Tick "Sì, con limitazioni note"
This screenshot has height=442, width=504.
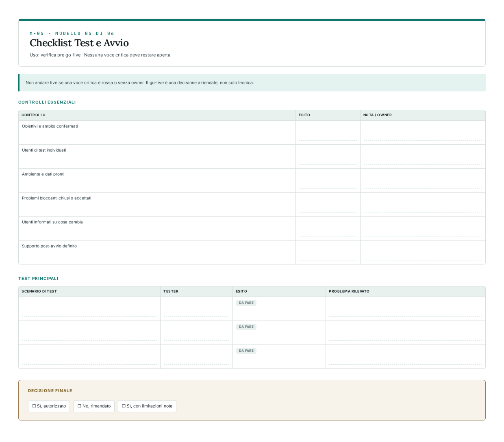click(147, 406)
